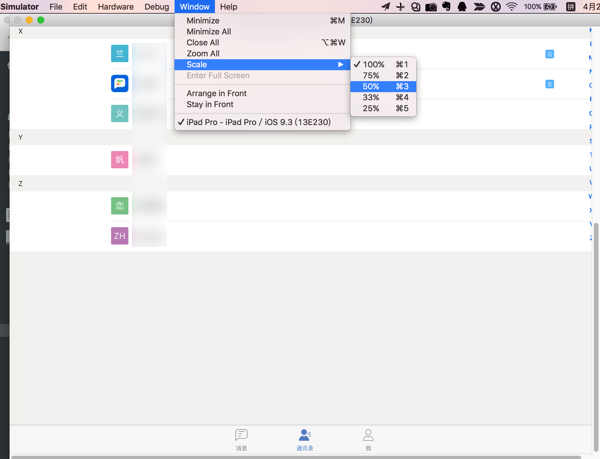Tap the blue 友 badge on 兰 row
Screen dimensions: 600x459
(549, 54)
